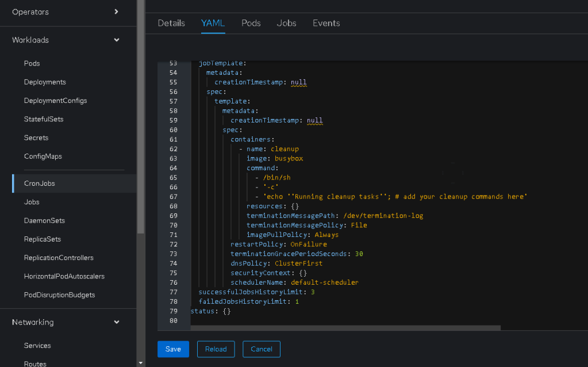Open Deployments in sidebar
Screen dimensions: 588x367
[45, 82]
